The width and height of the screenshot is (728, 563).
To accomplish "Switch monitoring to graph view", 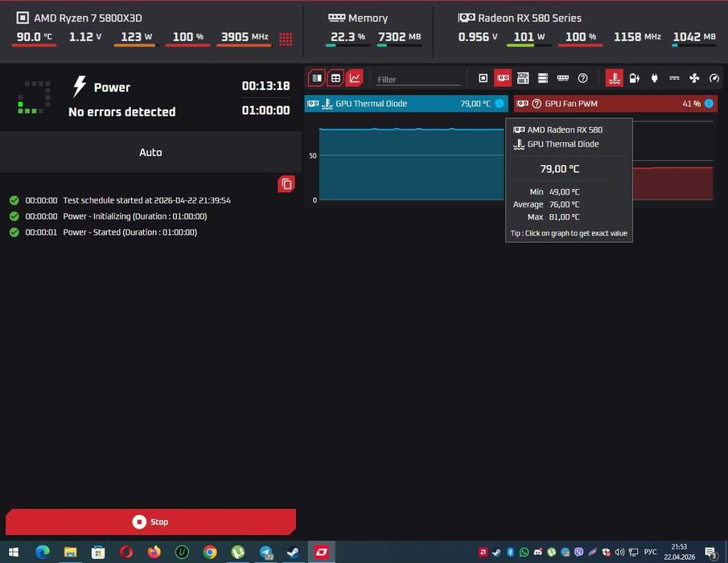I will click(355, 78).
